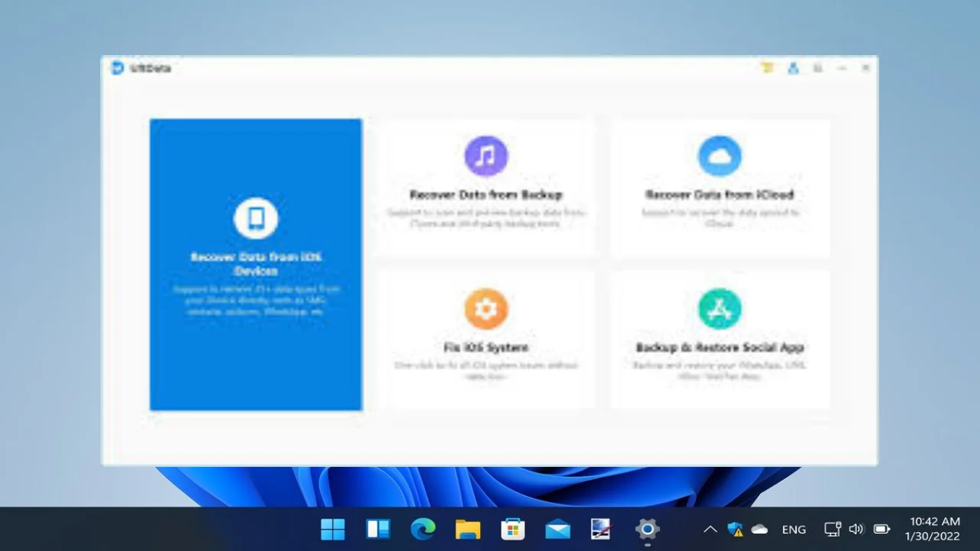Viewport: 980px width, 551px height.
Task: Choose the Fix iOS System title
Action: pos(486,347)
